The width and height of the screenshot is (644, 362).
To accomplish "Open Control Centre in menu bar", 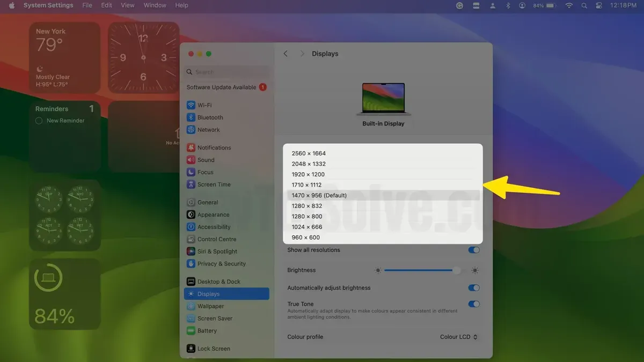I will (599, 5).
